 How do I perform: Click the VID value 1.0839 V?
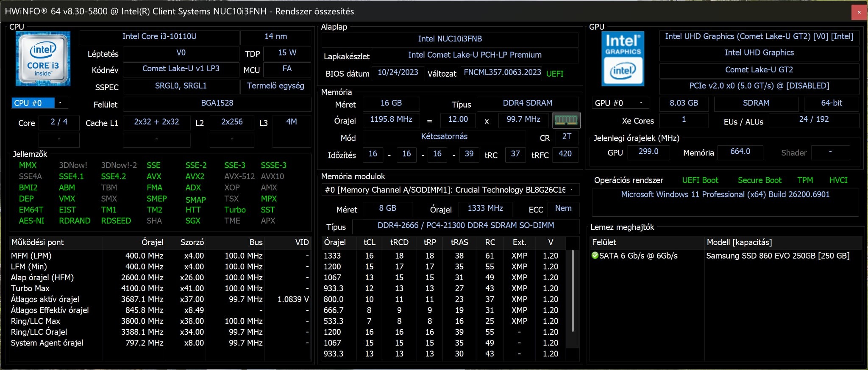click(293, 299)
